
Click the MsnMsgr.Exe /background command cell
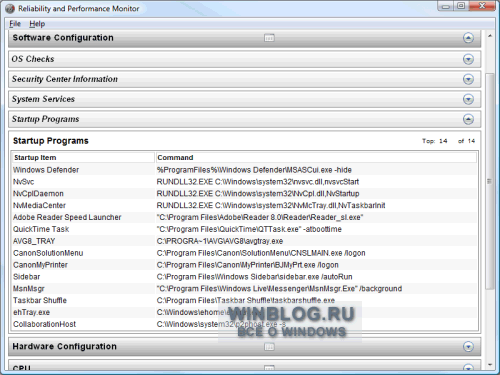point(279,289)
